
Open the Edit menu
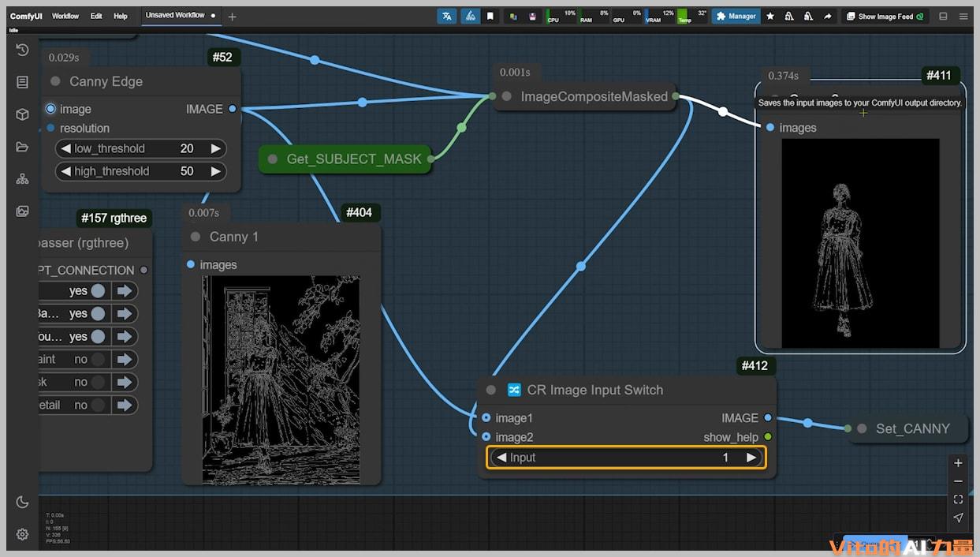pyautogui.click(x=96, y=16)
